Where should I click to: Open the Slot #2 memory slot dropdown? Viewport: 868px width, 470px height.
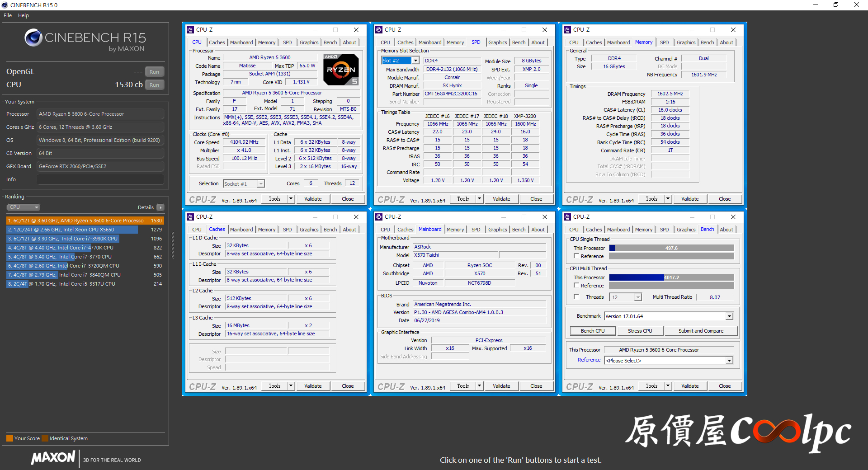(x=415, y=61)
